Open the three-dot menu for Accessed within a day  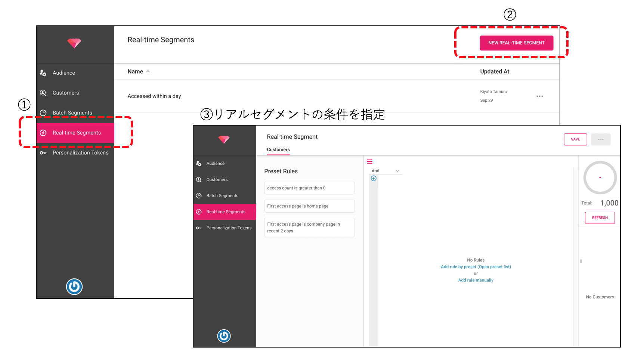point(539,96)
